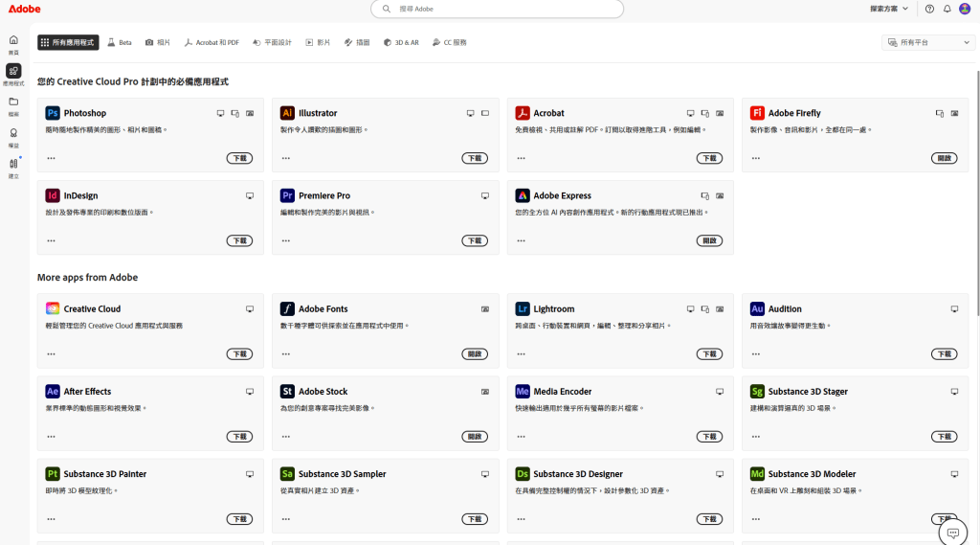The height and width of the screenshot is (545, 980).
Task: Expand the 探索方案 dropdown menu
Action: point(889,9)
